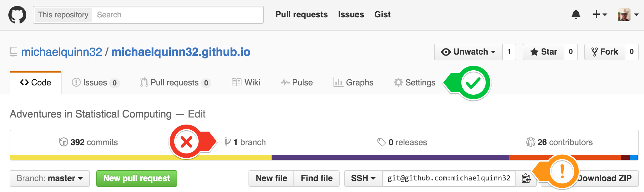Fork the repository

(x=605, y=52)
